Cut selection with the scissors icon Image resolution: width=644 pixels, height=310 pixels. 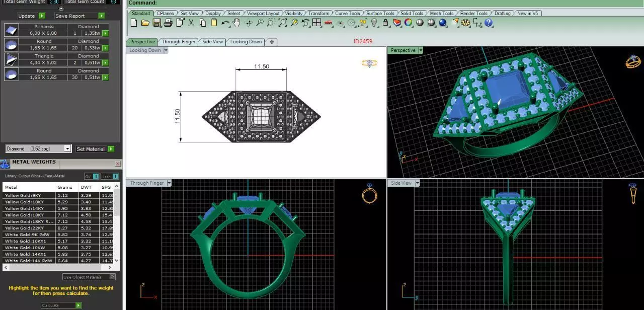[x=191, y=23]
